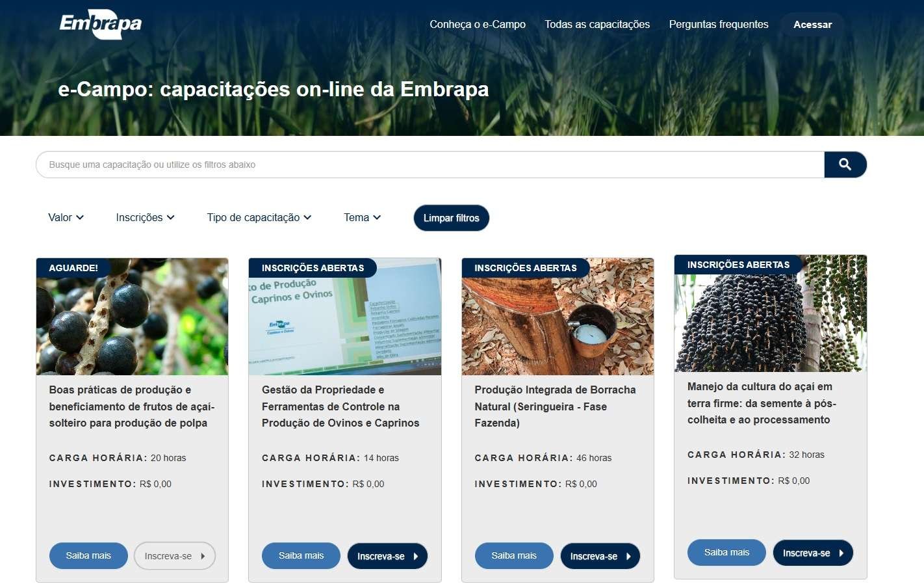Click Inscreva-se for Manejo da cultura do açaí
Image resolution: width=924 pixels, height=584 pixels.
813,553
